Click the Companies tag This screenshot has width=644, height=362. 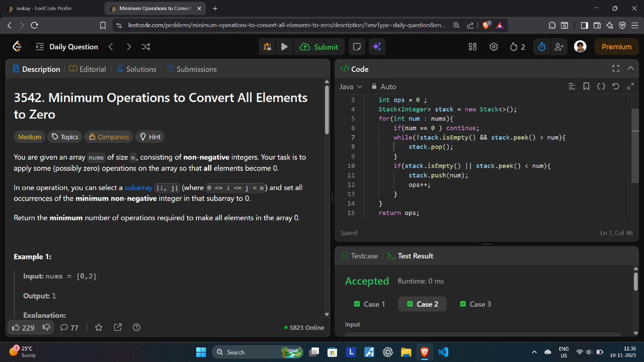[109, 137]
